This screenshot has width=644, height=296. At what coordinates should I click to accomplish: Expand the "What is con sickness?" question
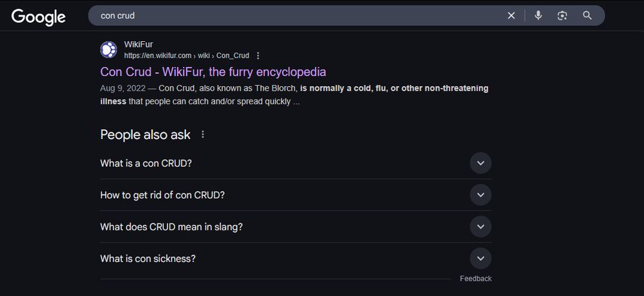480,259
